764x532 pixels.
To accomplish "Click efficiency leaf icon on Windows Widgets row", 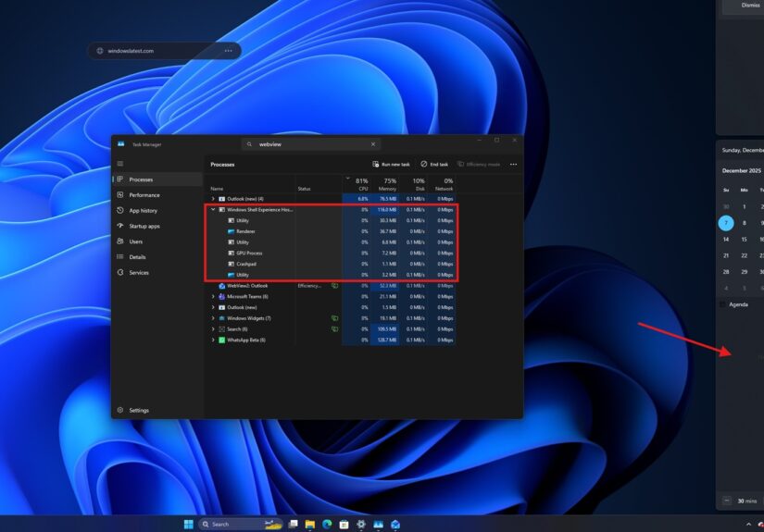I will 334,318.
